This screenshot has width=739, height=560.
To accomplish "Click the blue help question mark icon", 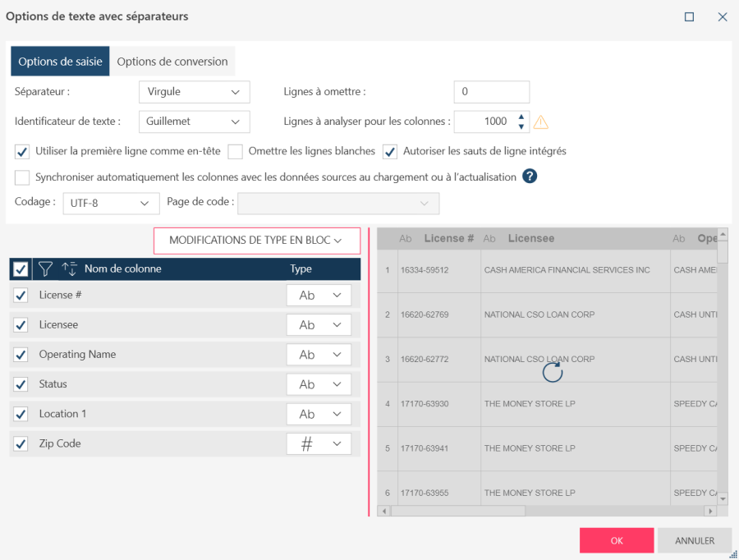I will pyautogui.click(x=530, y=177).
